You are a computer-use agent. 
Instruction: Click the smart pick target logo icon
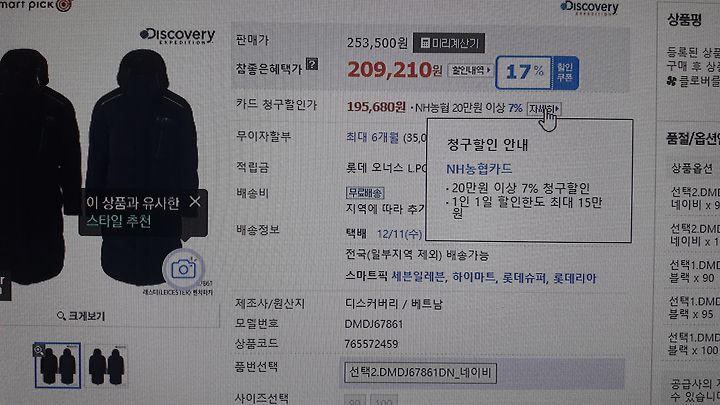pos(64,5)
